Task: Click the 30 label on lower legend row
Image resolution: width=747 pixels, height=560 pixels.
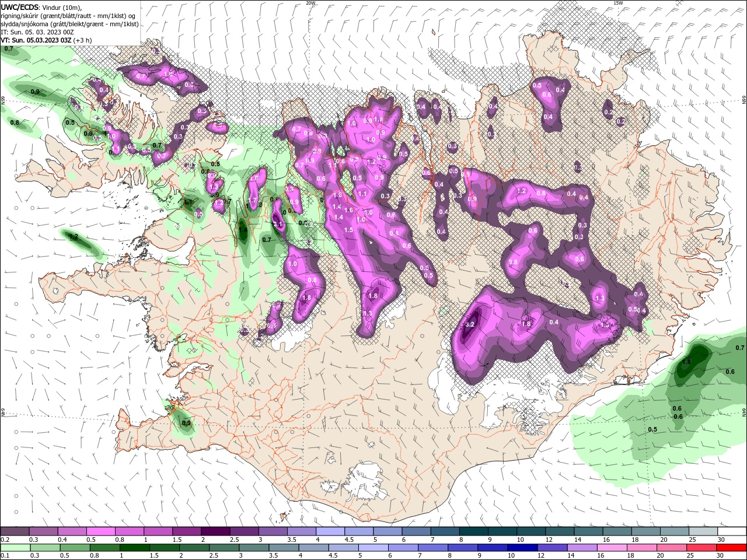Action: [719, 556]
